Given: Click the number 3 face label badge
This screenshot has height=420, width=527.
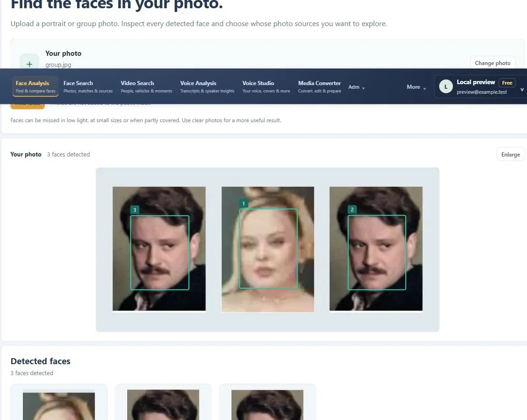Looking at the screenshot, I should click(135, 210).
